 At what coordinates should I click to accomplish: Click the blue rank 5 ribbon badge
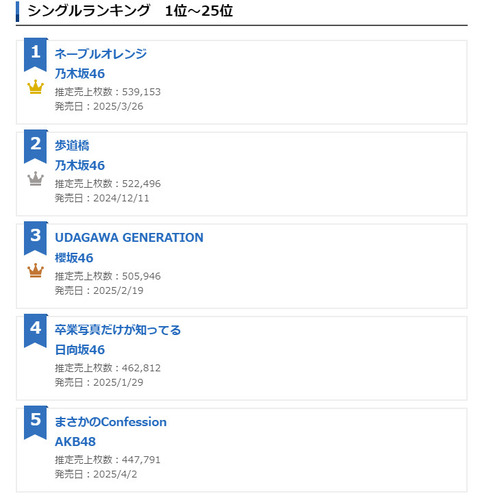tap(36, 423)
